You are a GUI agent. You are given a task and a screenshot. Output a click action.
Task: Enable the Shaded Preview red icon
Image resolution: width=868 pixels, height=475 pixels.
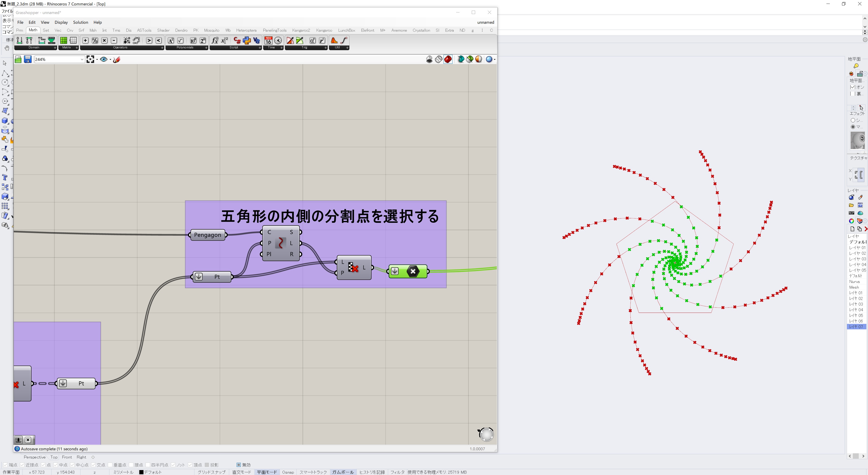pyautogui.click(x=448, y=59)
